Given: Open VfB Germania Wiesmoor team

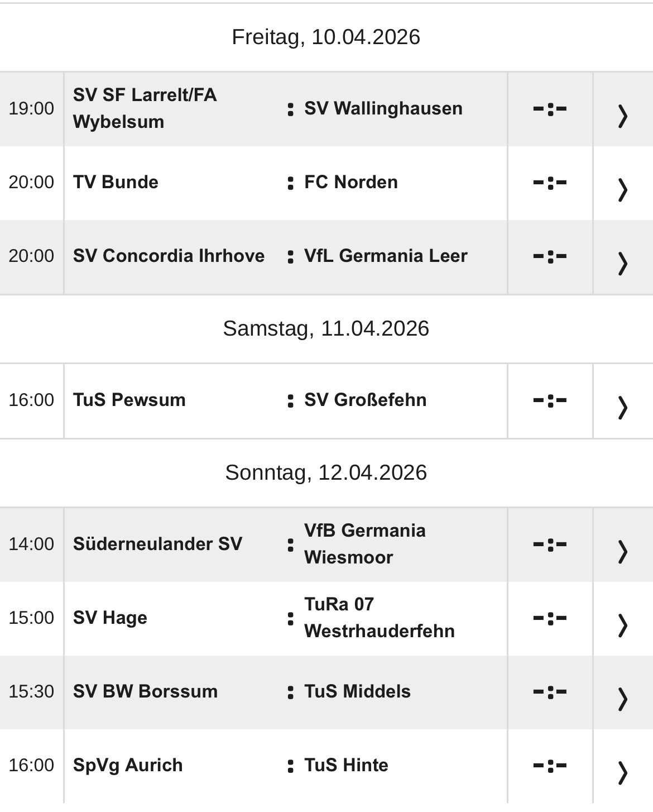Looking at the screenshot, I should [365, 544].
